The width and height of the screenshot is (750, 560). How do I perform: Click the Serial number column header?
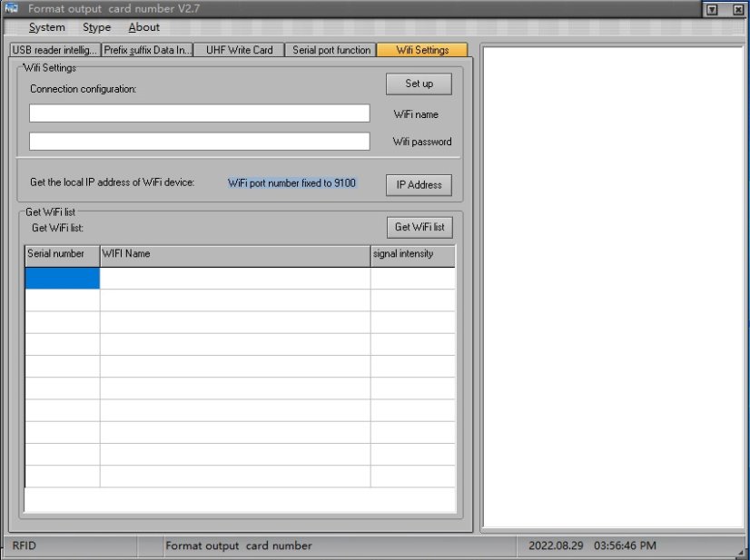(x=61, y=254)
